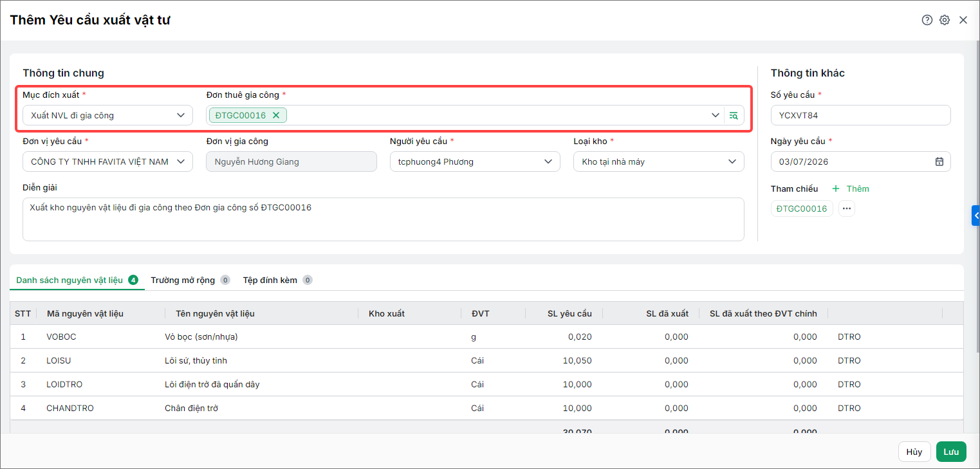
Task: Click the Đơn vị gia công field
Action: click(x=291, y=161)
